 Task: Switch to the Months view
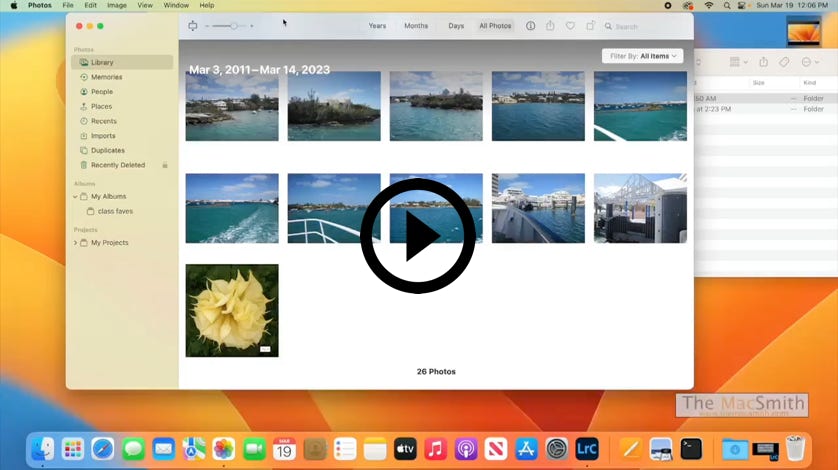click(x=416, y=26)
